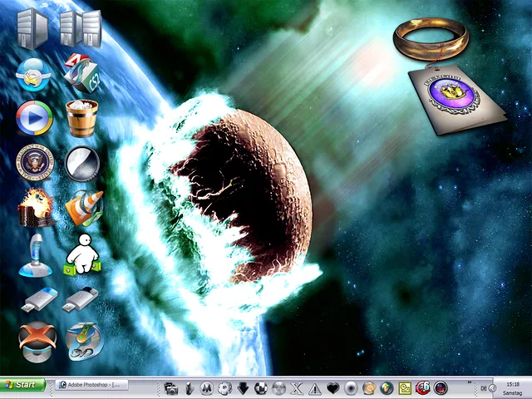Image resolution: width=532 pixels, height=399 pixels.
Task: Launch Windows Media Player desktop icon
Action: click(34, 118)
